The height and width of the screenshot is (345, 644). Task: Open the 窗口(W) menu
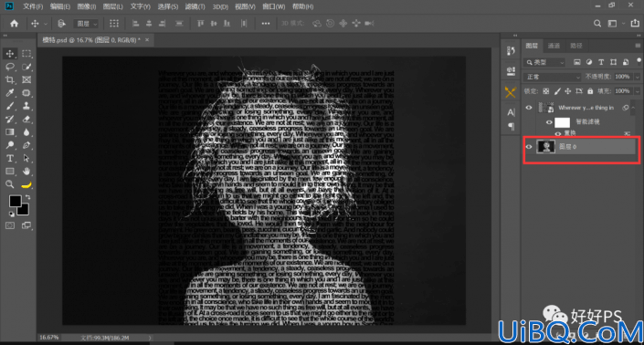point(273,6)
